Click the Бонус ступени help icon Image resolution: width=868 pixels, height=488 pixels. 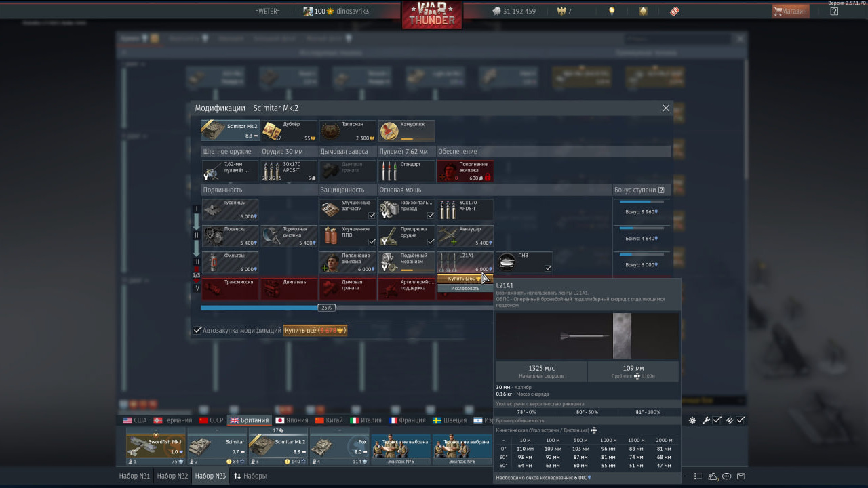click(x=661, y=190)
